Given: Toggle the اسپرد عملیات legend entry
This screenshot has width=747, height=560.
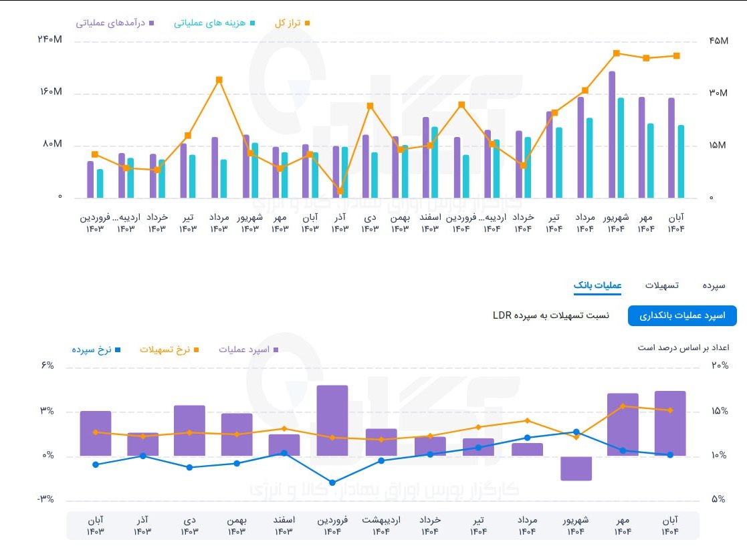Looking at the screenshot, I should [x=249, y=349].
